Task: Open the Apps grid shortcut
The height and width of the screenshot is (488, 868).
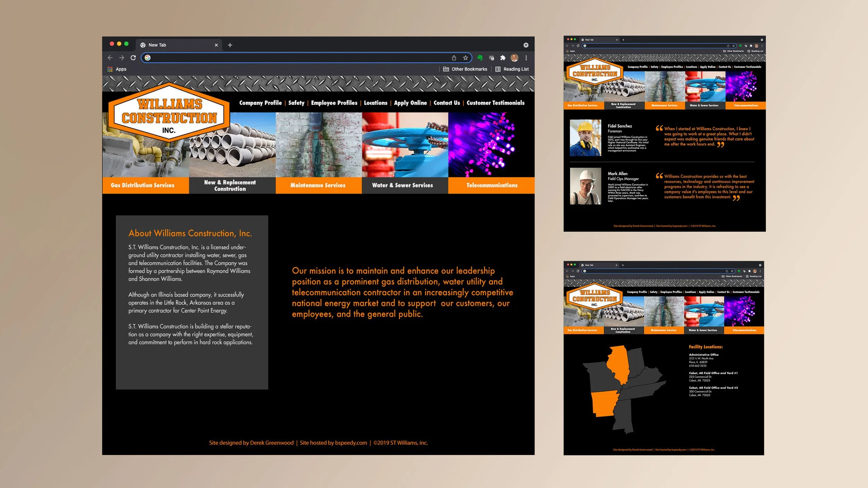Action: 117,69
